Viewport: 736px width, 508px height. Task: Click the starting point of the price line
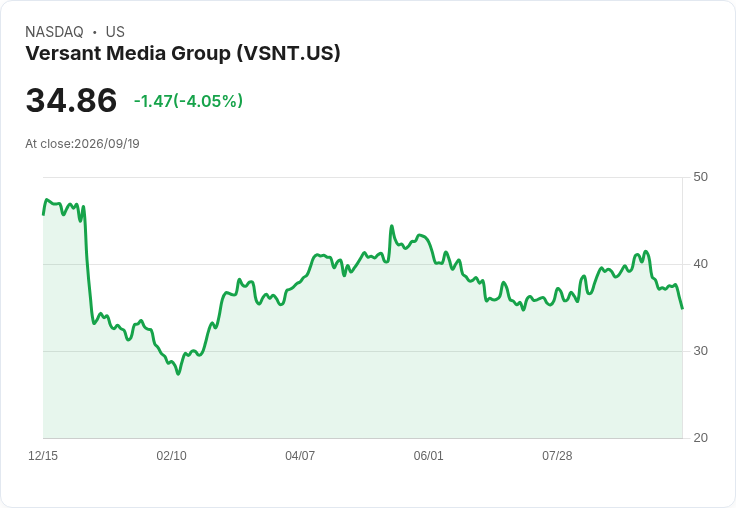tap(44, 214)
